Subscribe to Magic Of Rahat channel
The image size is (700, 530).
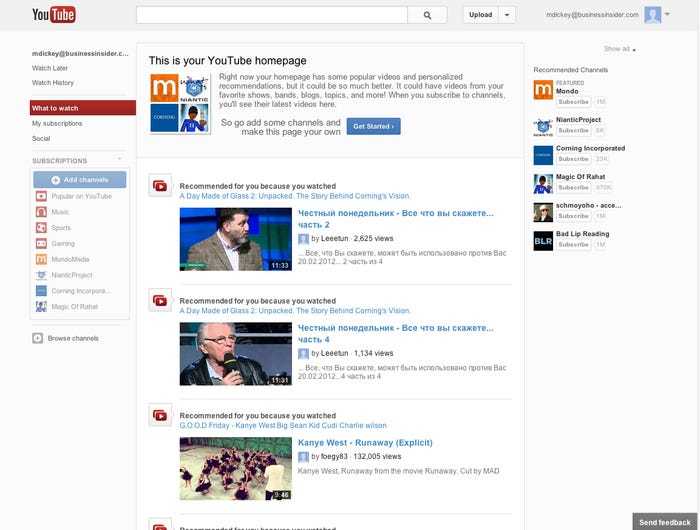(x=574, y=188)
